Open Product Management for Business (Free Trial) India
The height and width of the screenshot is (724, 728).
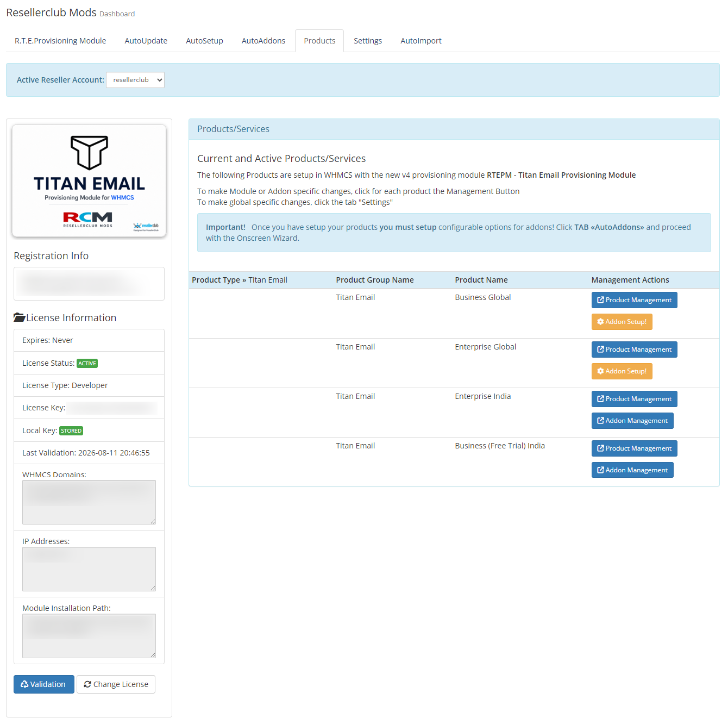coord(634,448)
